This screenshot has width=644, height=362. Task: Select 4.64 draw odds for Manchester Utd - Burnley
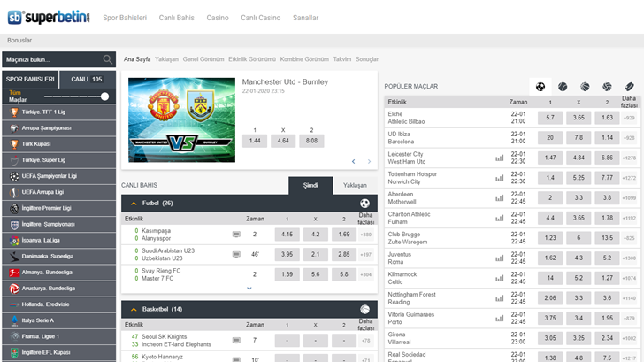click(x=283, y=141)
